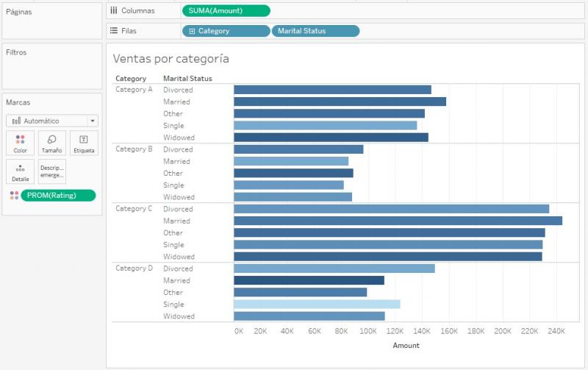Click the light blue Category D Single bar

317,304
